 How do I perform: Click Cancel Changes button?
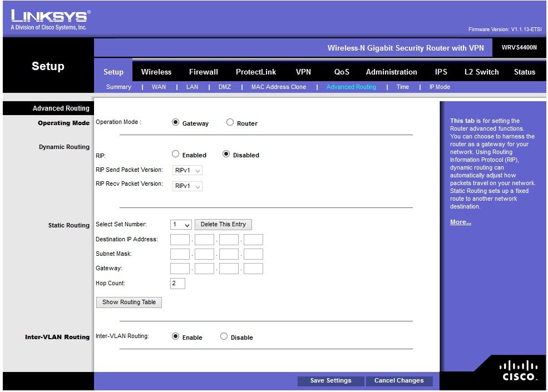point(399,381)
